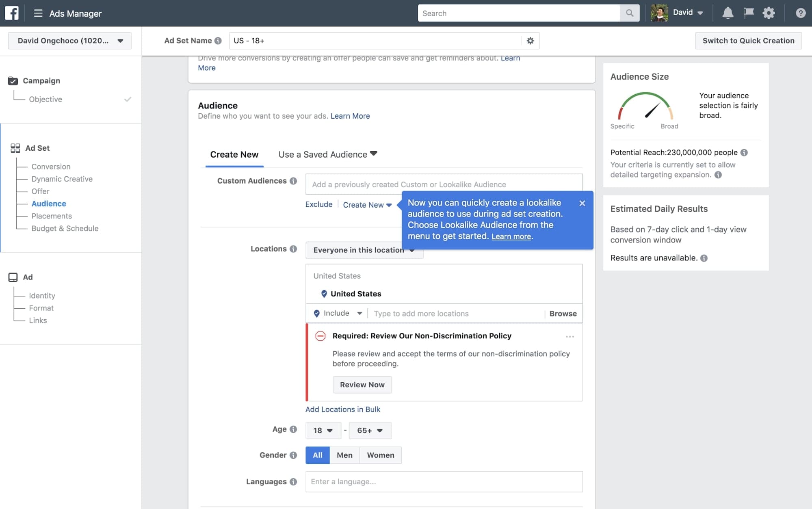Open the help question mark icon

point(800,13)
